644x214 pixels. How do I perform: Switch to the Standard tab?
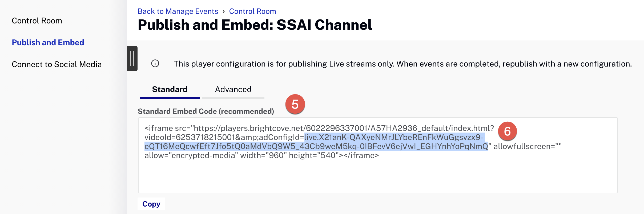coord(170,89)
